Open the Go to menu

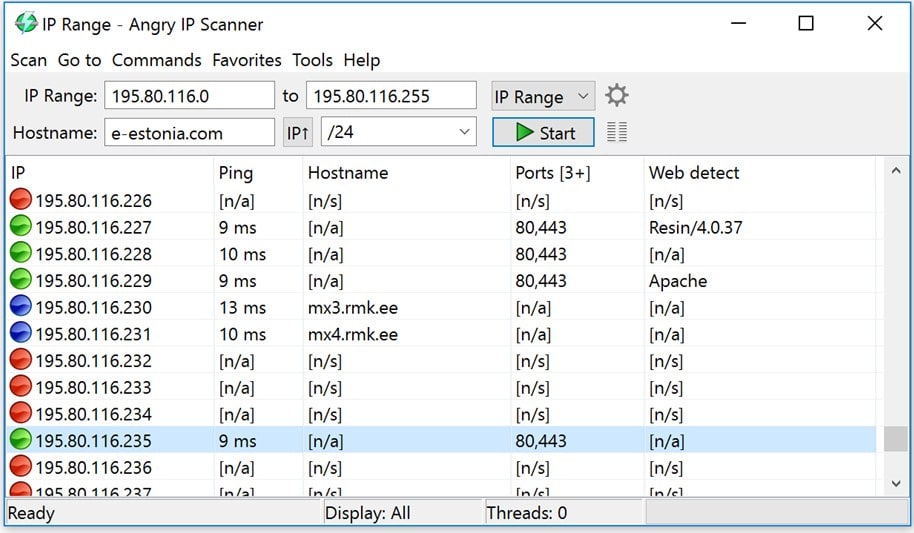79,60
